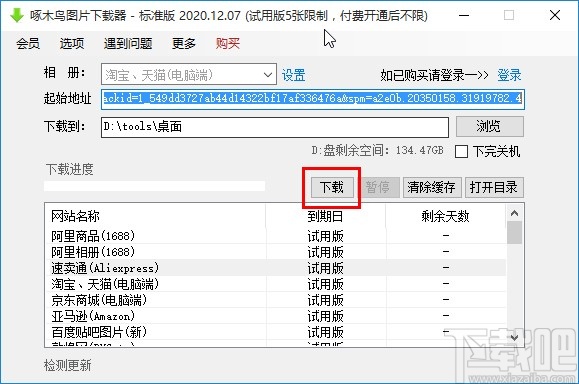Open the red 购买 menu
The height and width of the screenshot is (384, 579).
point(228,44)
